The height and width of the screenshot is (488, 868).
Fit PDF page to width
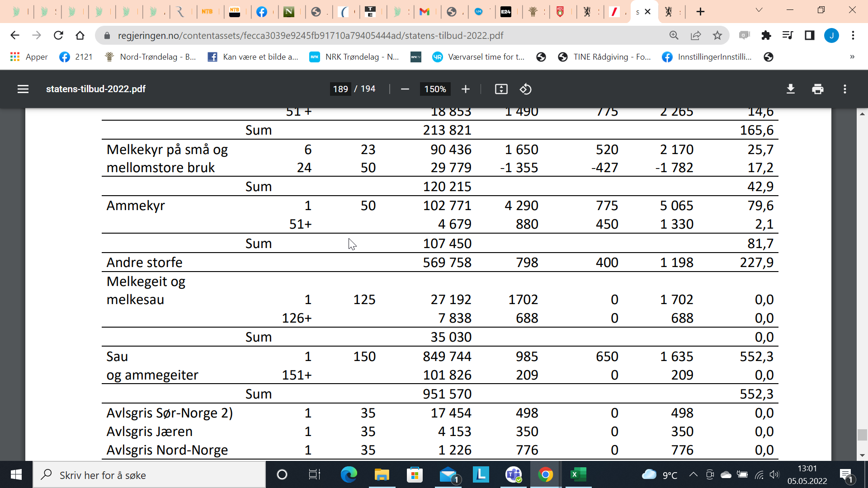[501, 89]
